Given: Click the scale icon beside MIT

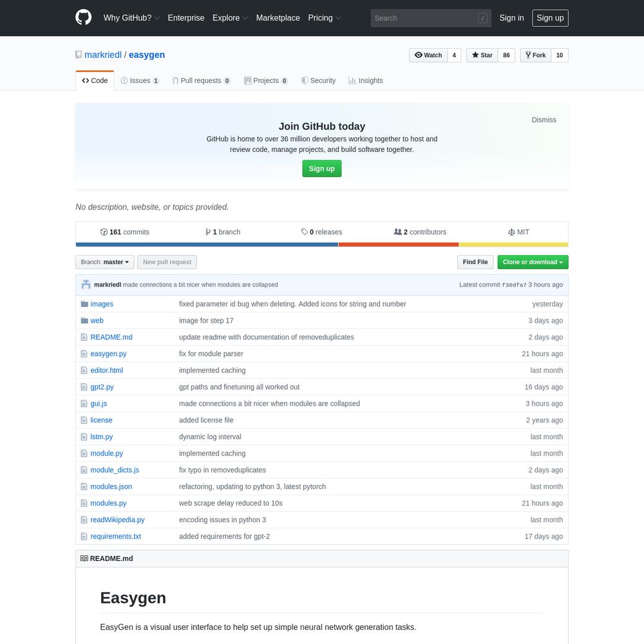Looking at the screenshot, I should [x=511, y=232].
